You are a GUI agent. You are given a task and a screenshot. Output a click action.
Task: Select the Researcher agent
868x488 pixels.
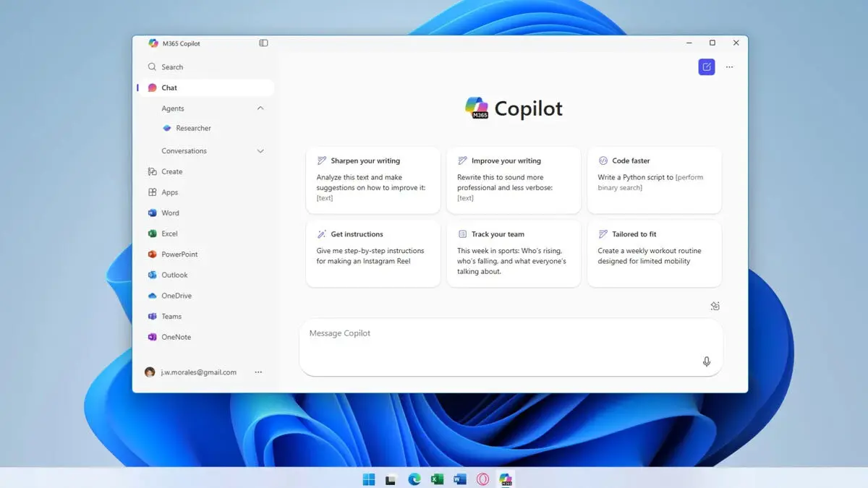[x=192, y=128]
